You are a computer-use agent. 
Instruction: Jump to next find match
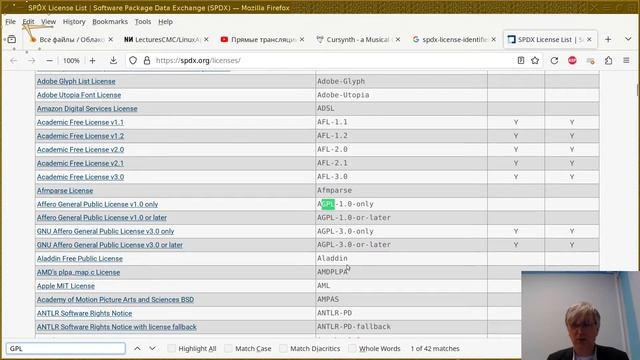152,349
